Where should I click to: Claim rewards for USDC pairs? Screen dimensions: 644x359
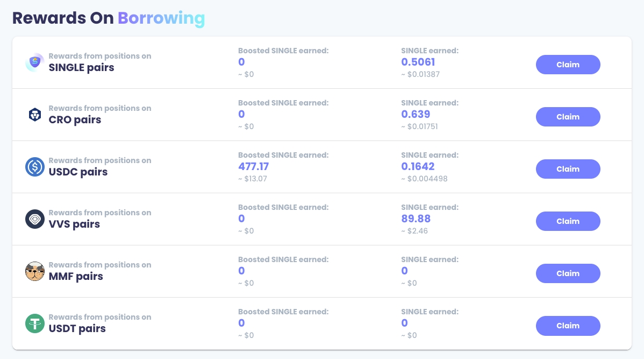568,169
